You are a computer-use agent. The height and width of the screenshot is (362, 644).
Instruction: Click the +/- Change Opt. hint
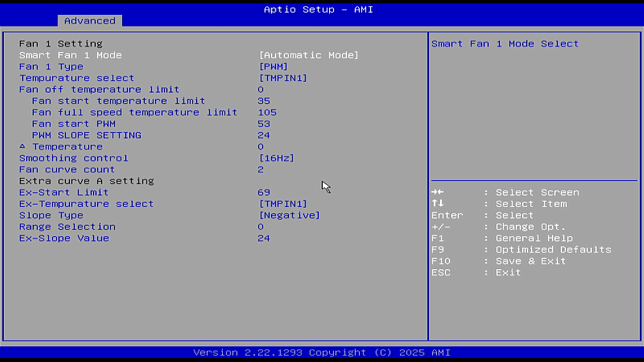pos(498,227)
